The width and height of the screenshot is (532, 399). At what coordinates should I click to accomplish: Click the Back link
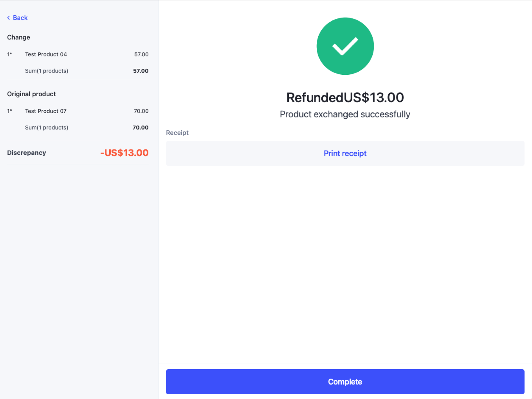click(x=20, y=18)
